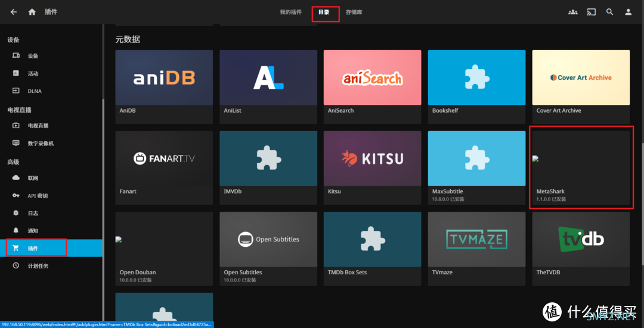
Task: Open the TheTVDB plugin card image
Action: click(x=581, y=239)
